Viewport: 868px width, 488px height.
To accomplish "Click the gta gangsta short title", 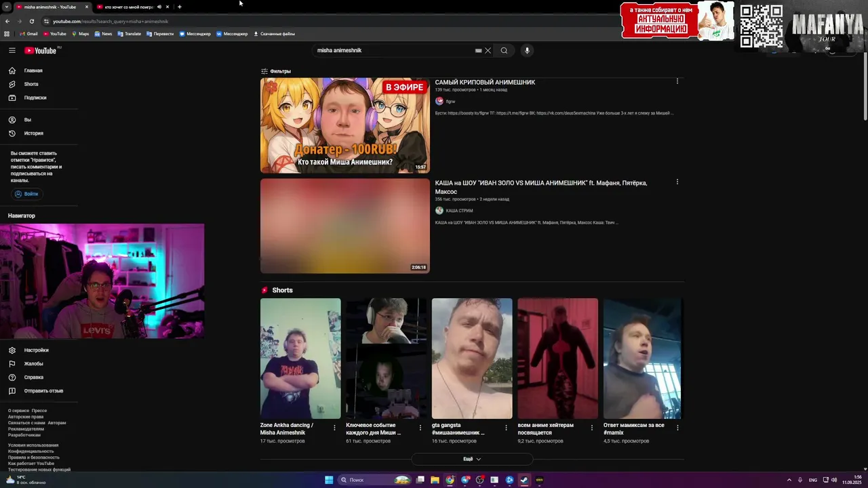I will pos(458,429).
